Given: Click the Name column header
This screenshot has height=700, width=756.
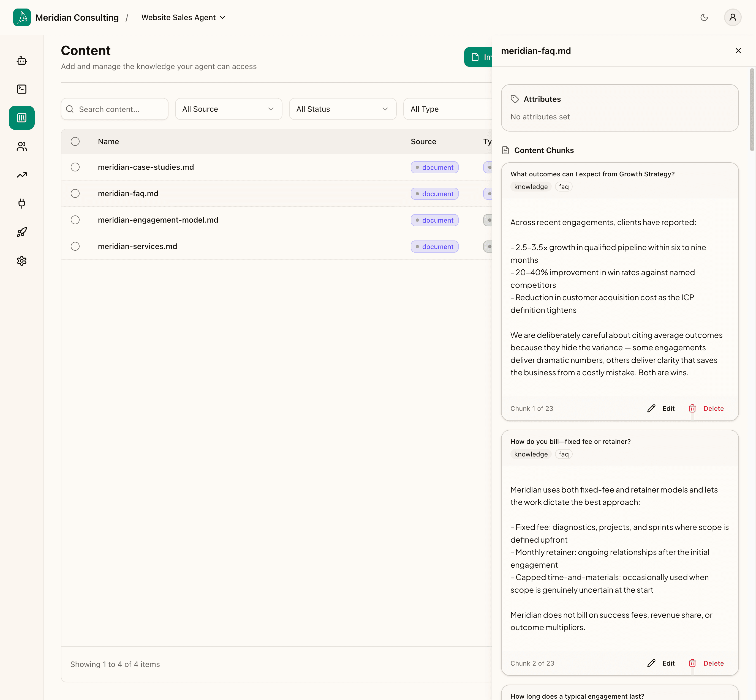Looking at the screenshot, I should [108, 141].
